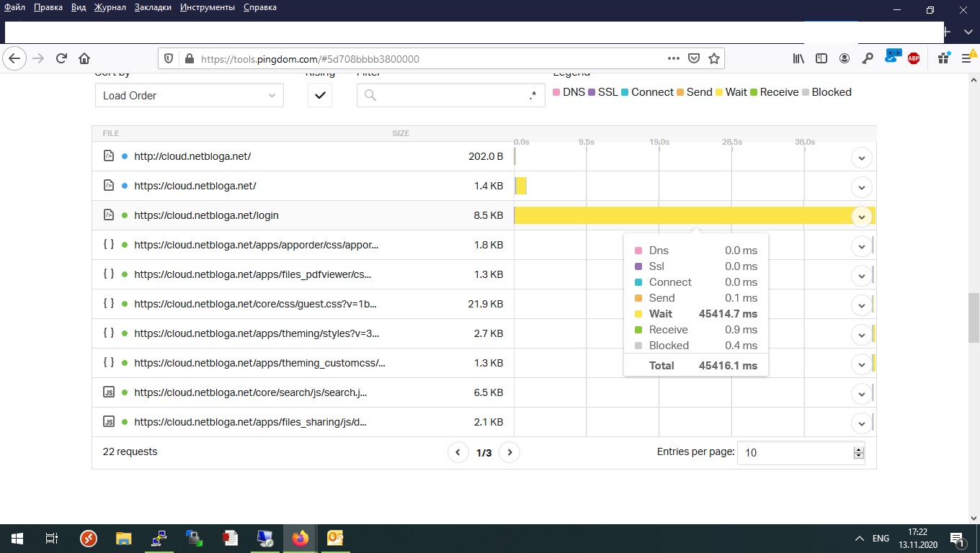Open the Закладки menu
Viewport: 980px width, 553px height.
153,7
